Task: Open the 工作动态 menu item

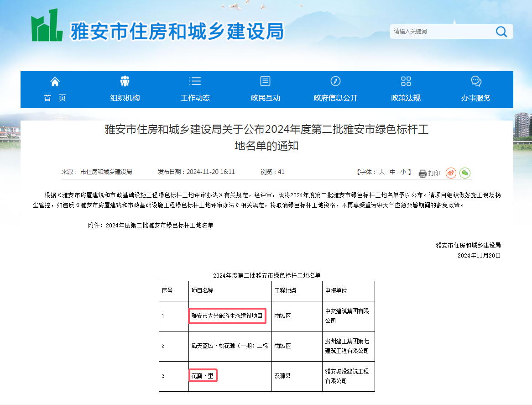Action: pyautogui.click(x=195, y=98)
